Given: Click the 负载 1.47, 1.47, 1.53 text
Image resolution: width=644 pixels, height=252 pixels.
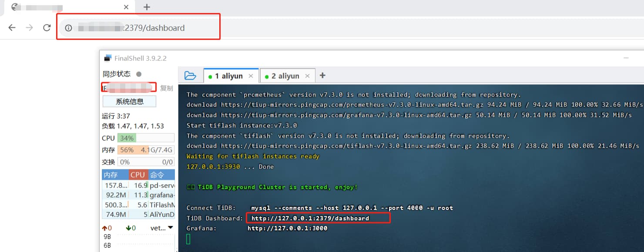Looking at the screenshot, I should tap(133, 126).
